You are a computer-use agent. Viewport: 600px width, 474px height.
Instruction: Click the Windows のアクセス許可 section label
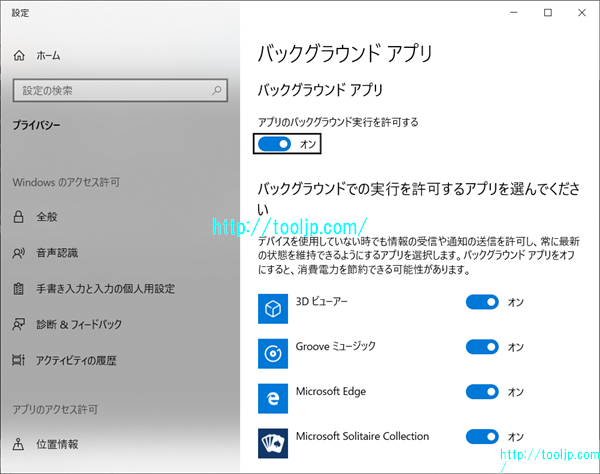[66, 182]
